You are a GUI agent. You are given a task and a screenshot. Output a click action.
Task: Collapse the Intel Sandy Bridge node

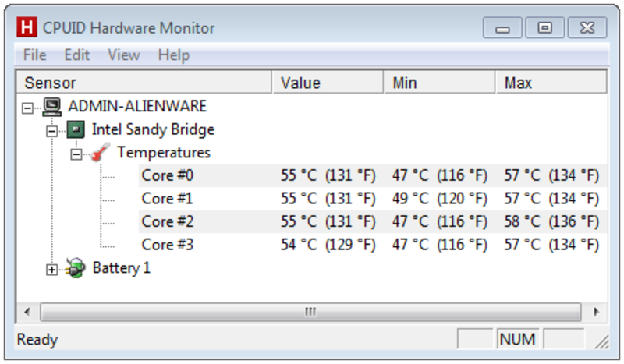[51, 131]
